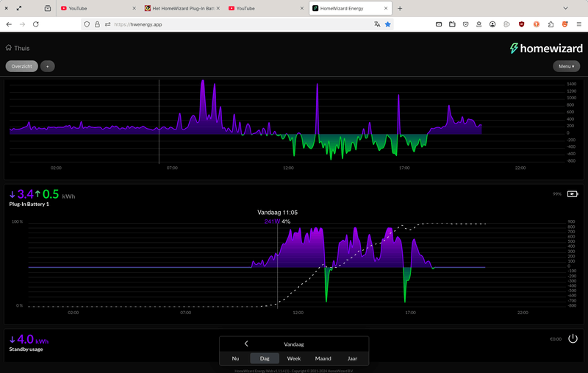Open the site permissions icon in the address bar

(107, 24)
